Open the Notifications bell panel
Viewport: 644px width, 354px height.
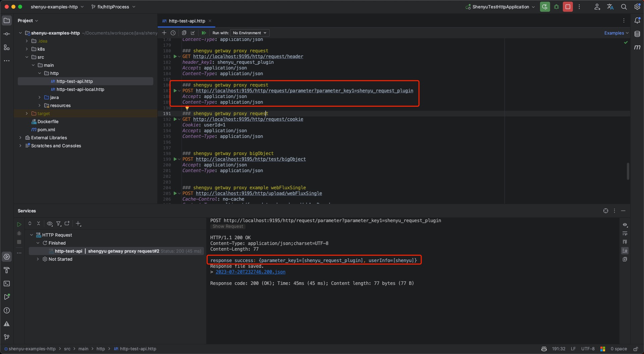(x=637, y=20)
